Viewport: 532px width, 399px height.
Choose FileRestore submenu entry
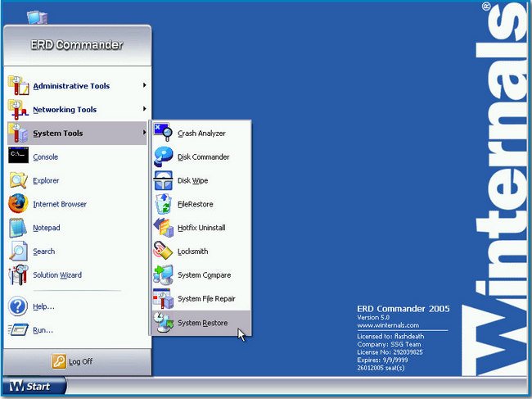click(201, 204)
